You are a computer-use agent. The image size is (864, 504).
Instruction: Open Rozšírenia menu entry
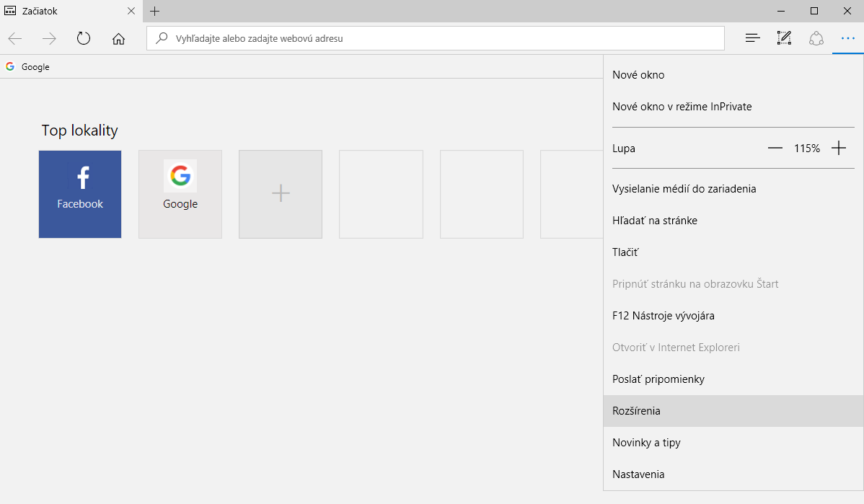733,411
